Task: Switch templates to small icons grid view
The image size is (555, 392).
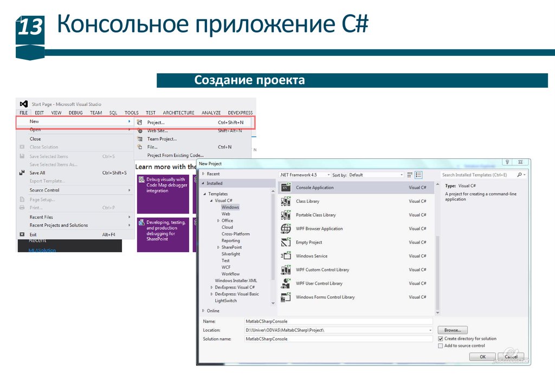Action: 410,175
